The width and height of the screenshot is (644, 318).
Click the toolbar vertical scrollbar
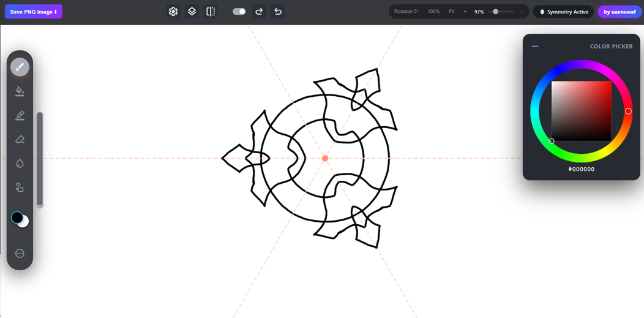[x=40, y=160]
